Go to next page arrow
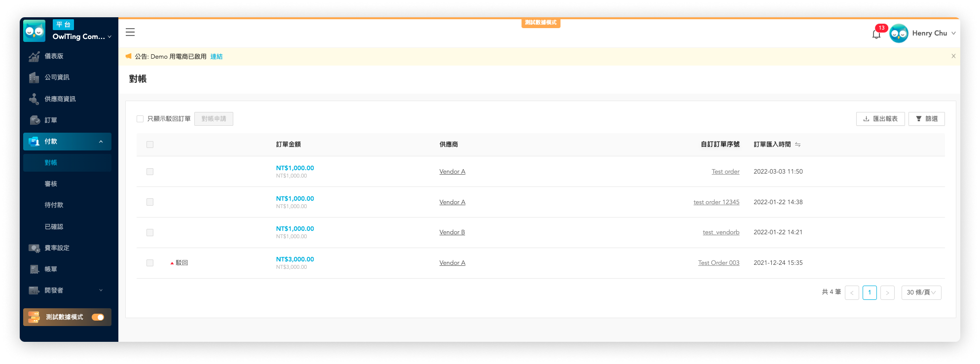This screenshot has width=980, height=364. (x=887, y=292)
